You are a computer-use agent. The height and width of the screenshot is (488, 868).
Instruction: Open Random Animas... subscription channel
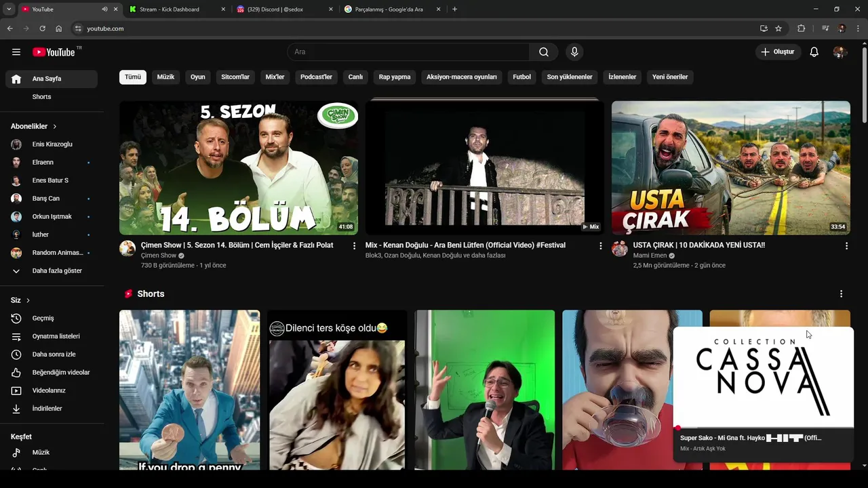[52, 253]
